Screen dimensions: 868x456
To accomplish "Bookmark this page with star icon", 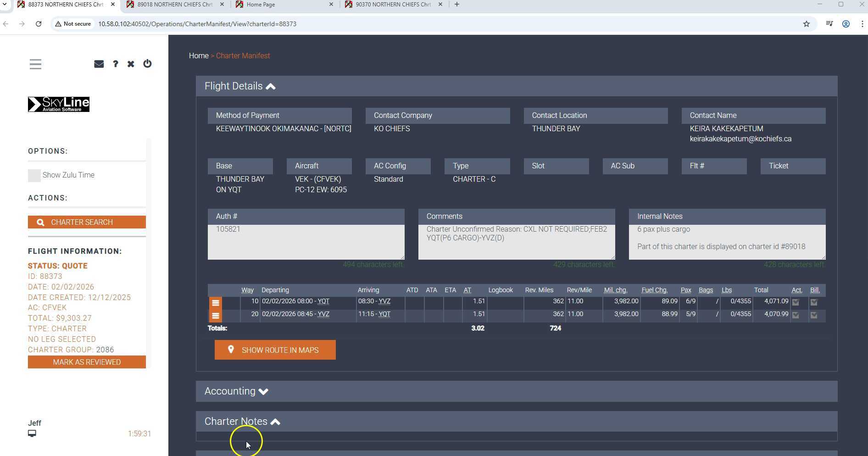I will tap(806, 24).
